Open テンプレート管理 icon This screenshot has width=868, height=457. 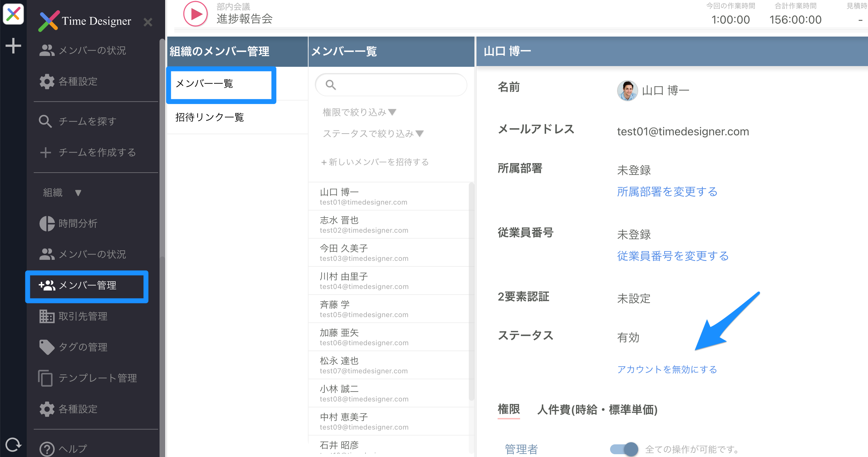click(x=46, y=378)
